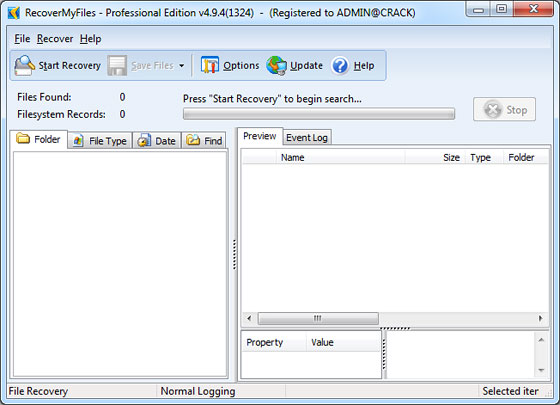Sort by the Name column header
Screen dimensions: 560x405
(341, 158)
